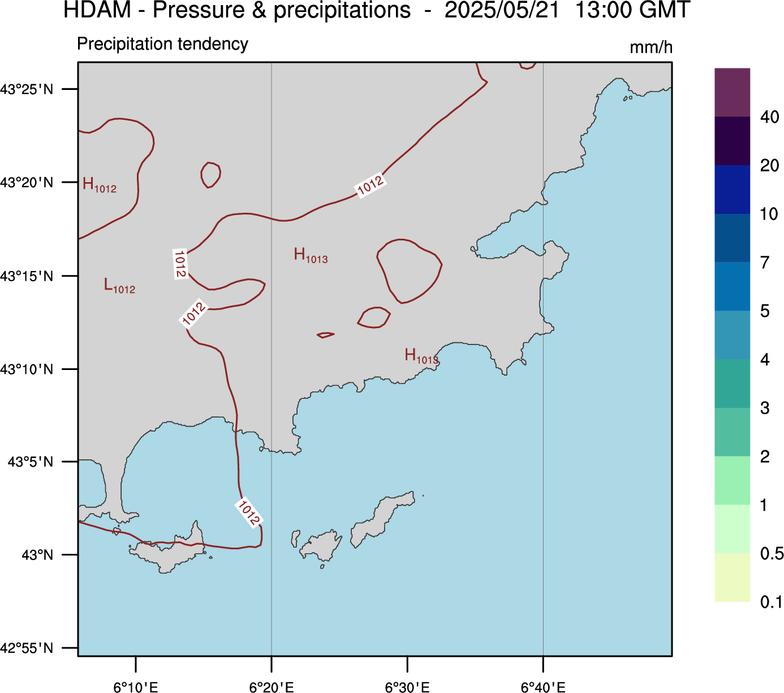Image resolution: width=784 pixels, height=693 pixels.
Task: Click the 43°5'N latitude label
Action: 31,462
